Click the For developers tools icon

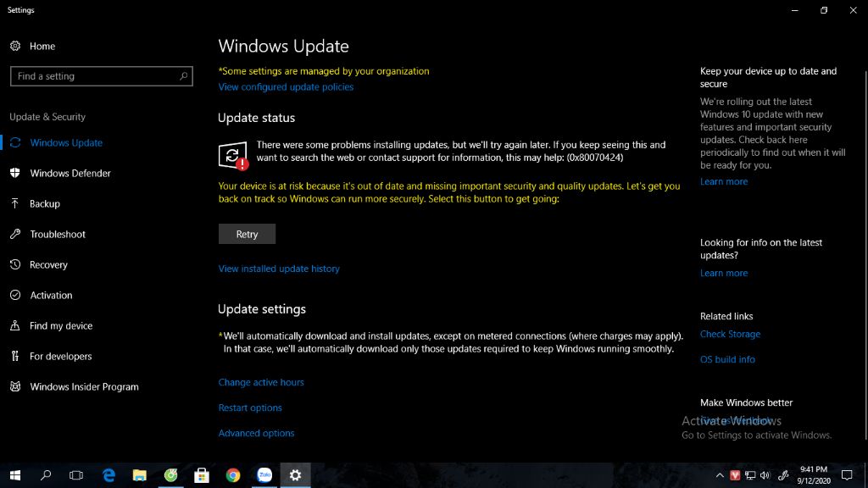click(15, 356)
